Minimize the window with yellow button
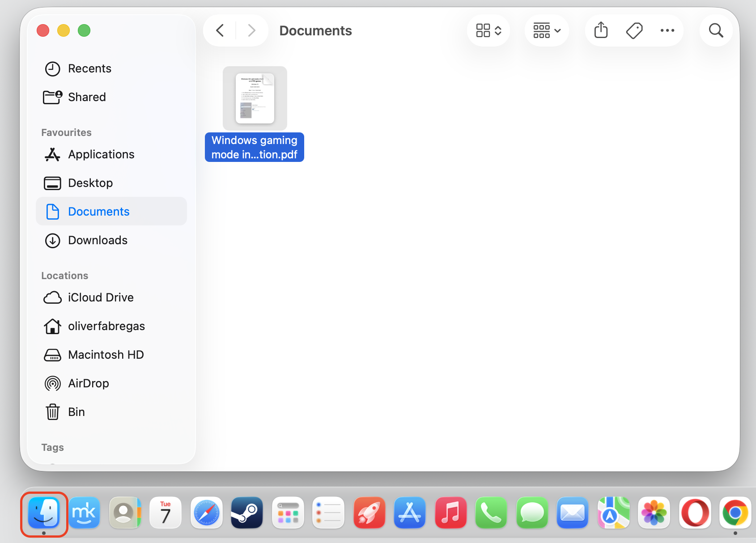 pyautogui.click(x=64, y=30)
